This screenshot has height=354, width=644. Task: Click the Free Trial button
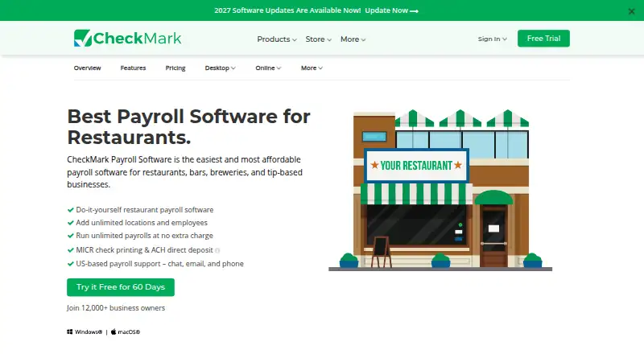[x=543, y=38]
